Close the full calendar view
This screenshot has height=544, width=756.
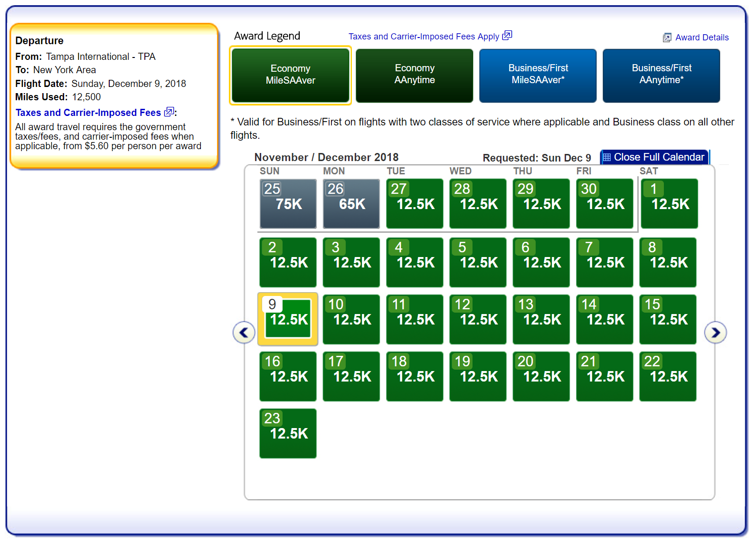(658, 157)
